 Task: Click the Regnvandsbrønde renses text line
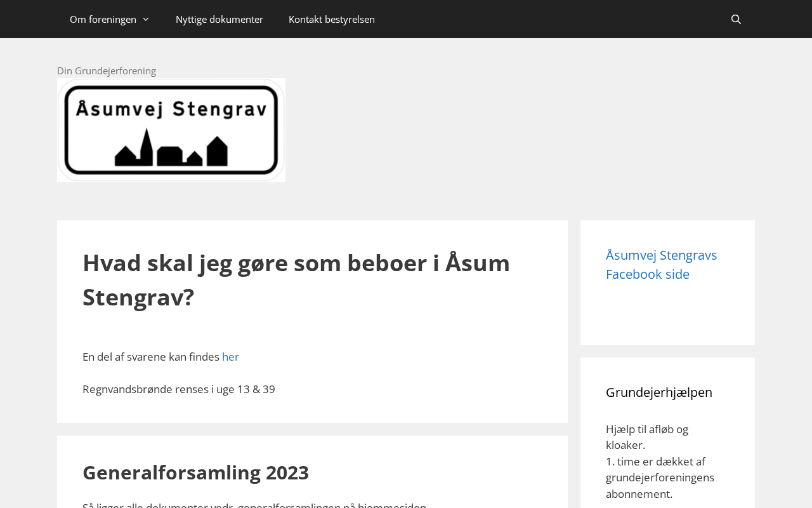pos(179,389)
